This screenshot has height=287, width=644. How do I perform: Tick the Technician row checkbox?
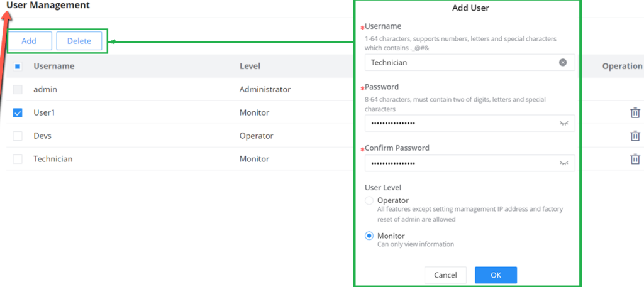click(17, 159)
